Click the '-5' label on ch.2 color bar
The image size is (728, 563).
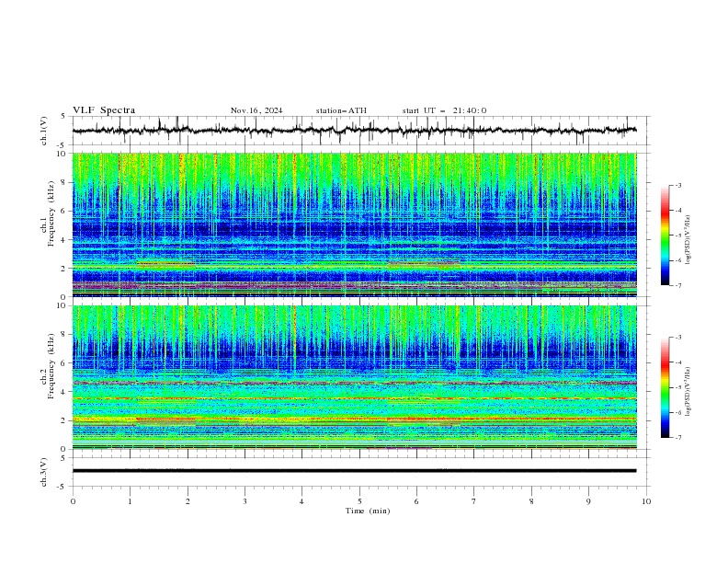pyautogui.click(x=677, y=387)
